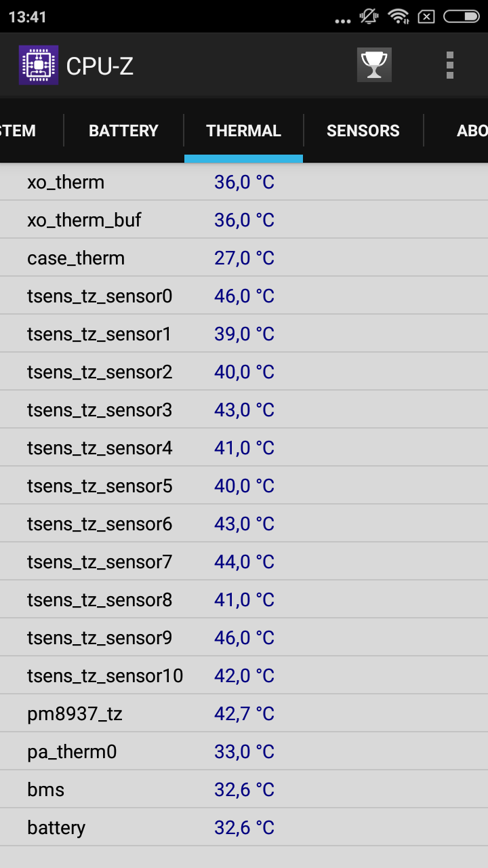Tap the battery temperature row
The width and height of the screenshot is (488, 868).
point(244,828)
